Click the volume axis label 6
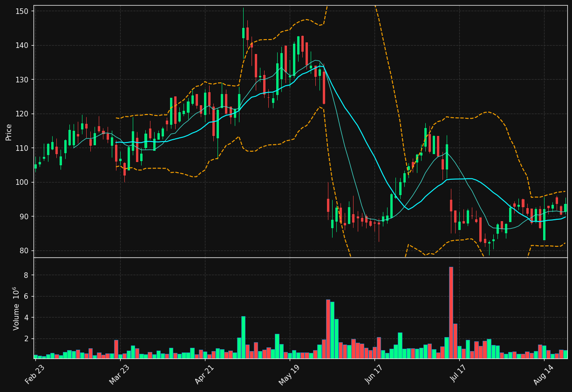 (27, 297)
